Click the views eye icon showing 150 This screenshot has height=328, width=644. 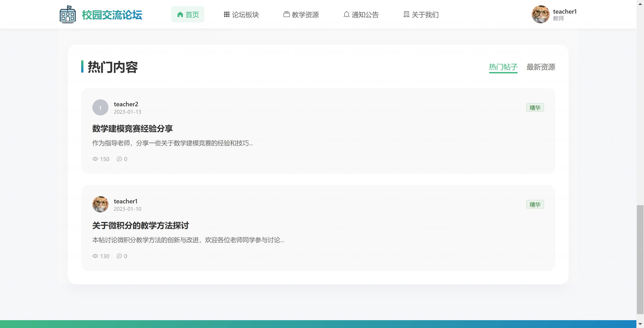pos(95,159)
